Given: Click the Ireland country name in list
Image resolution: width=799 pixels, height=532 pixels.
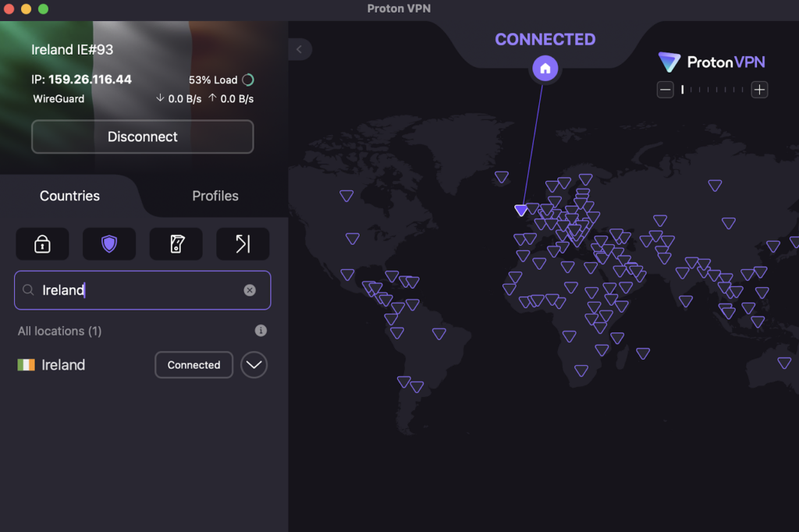Looking at the screenshot, I should 63,365.
